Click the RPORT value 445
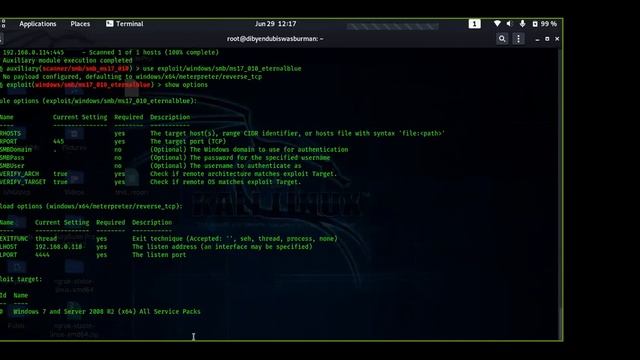 [58, 142]
